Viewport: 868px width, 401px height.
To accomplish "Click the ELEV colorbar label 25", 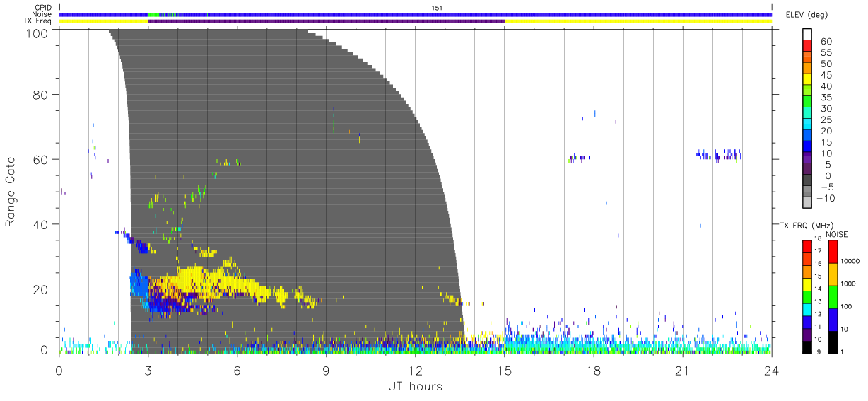I will pyautogui.click(x=826, y=120).
